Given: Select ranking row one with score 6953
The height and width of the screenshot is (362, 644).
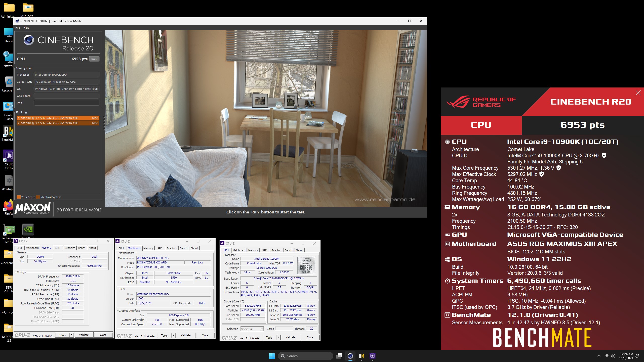Looking at the screenshot, I should click(x=58, y=118).
